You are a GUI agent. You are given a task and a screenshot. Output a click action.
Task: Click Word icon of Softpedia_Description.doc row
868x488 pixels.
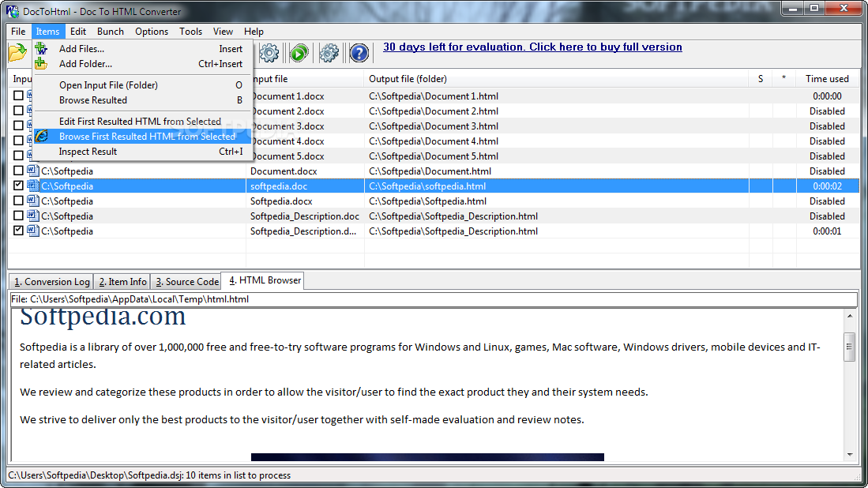(33, 216)
